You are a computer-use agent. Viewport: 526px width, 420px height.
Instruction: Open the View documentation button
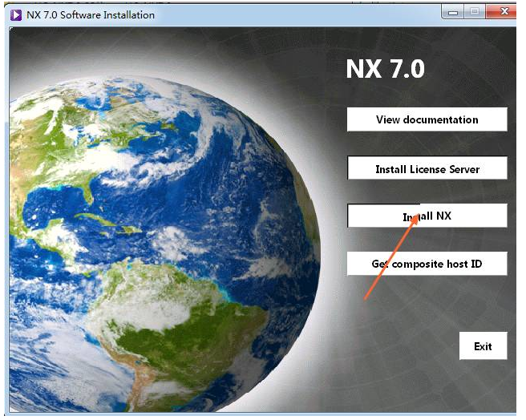[x=427, y=119]
